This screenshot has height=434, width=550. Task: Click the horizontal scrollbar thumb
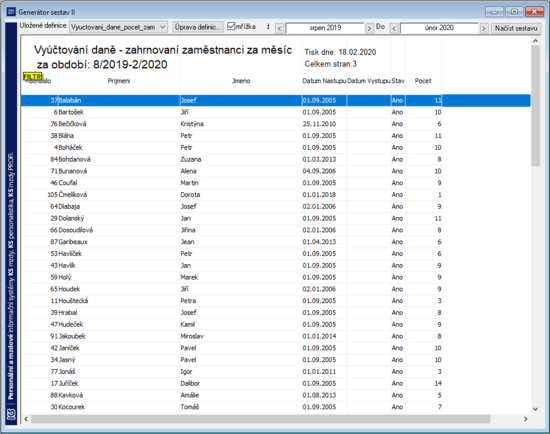(261, 419)
